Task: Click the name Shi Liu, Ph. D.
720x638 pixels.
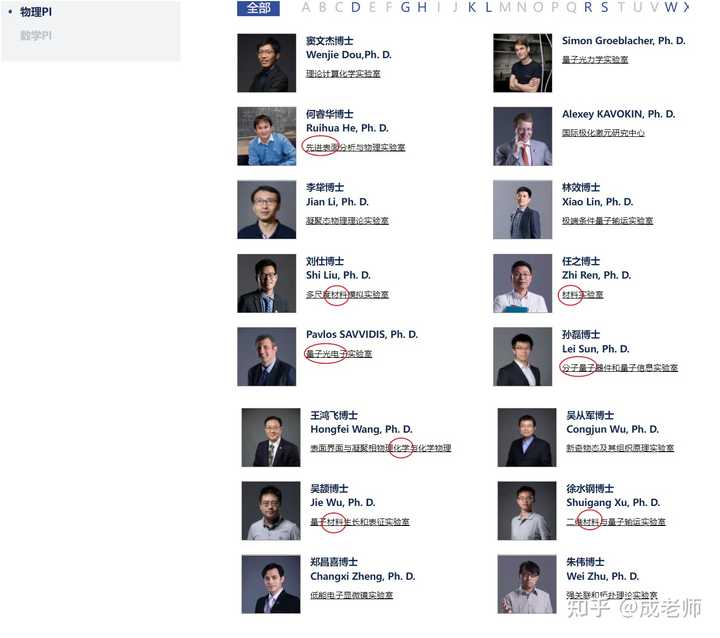Action: point(338,275)
